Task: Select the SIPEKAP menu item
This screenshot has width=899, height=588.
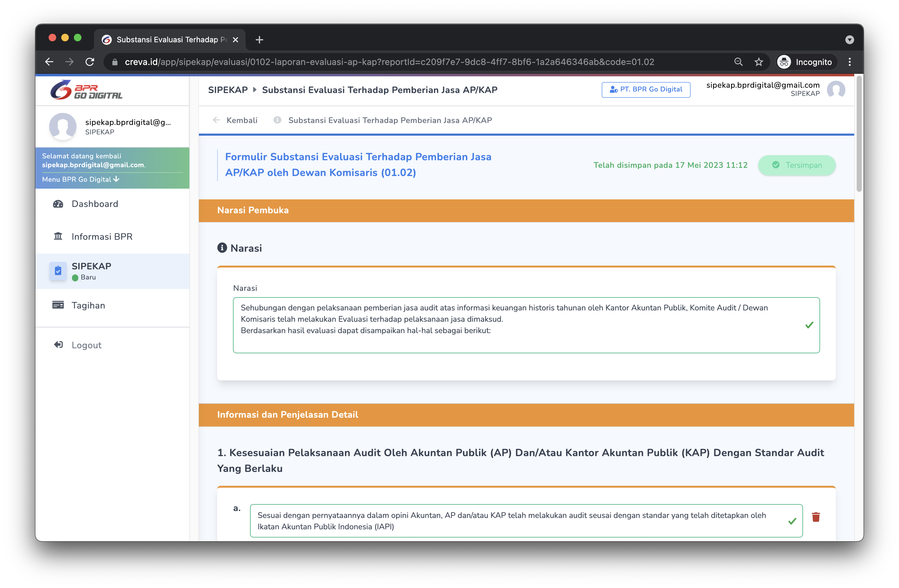Action: pyautogui.click(x=113, y=271)
